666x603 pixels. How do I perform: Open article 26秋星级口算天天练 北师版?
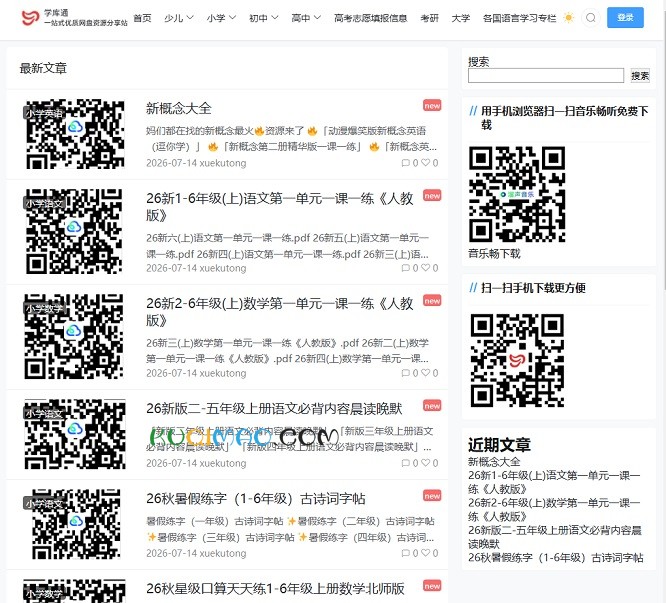click(275, 589)
